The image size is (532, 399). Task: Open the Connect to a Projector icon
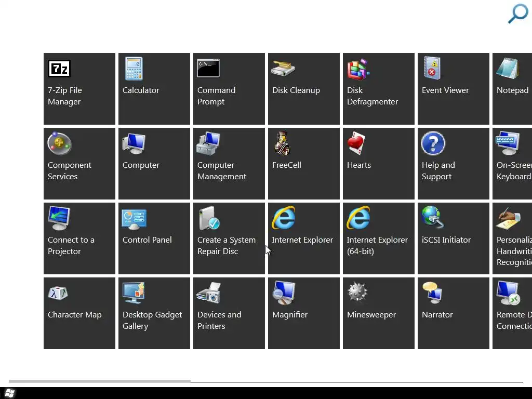(x=59, y=219)
